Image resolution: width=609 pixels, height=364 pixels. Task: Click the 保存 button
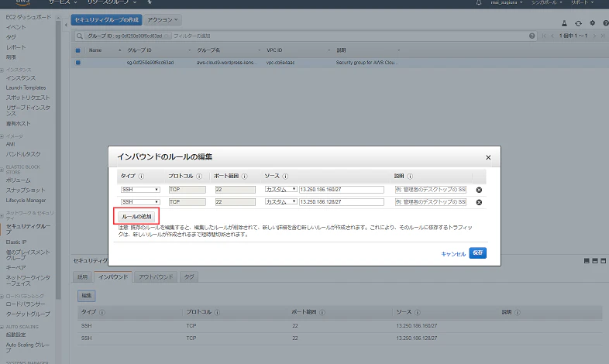click(x=478, y=253)
